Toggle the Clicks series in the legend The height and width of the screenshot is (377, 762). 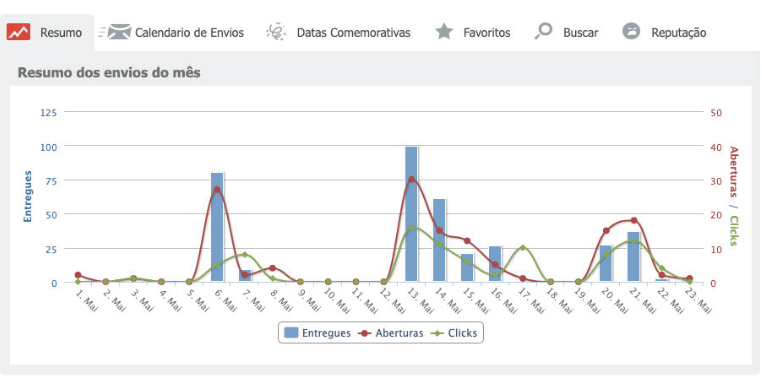pos(454,333)
